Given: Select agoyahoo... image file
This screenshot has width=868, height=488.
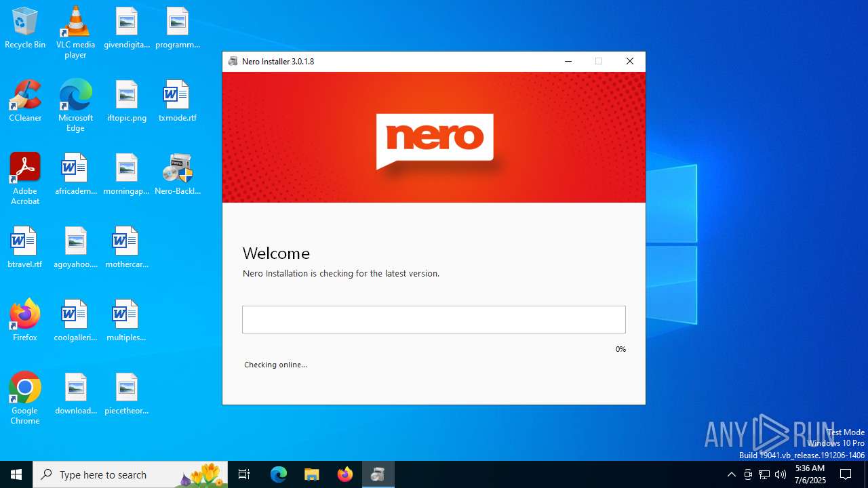Looking at the screenshot, I should 75,247.
